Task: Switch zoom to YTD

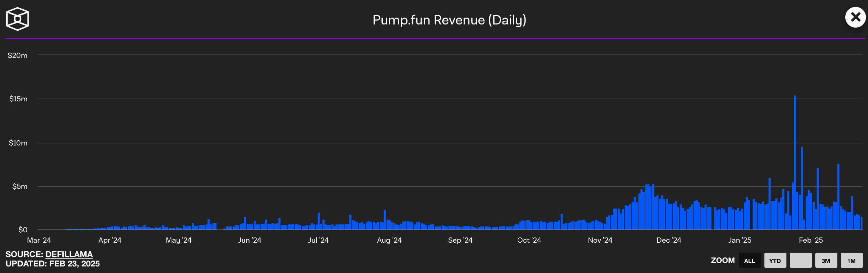Action: 775,261
